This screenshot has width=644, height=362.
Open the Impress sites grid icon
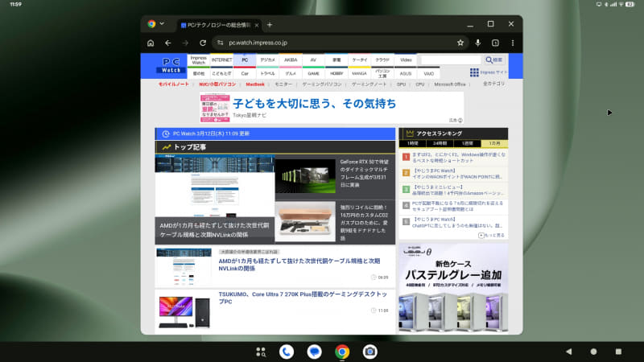[474, 72]
